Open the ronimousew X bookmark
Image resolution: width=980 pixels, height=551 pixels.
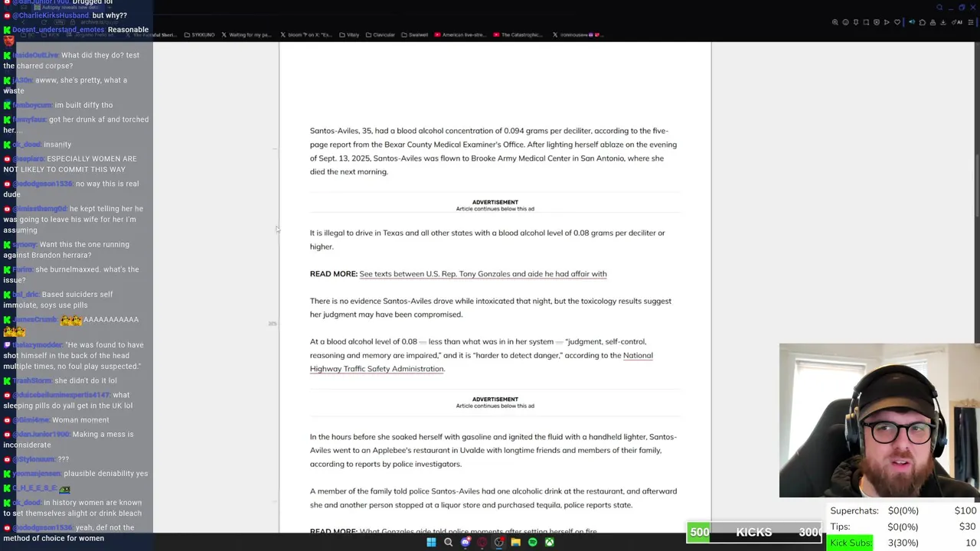click(578, 34)
